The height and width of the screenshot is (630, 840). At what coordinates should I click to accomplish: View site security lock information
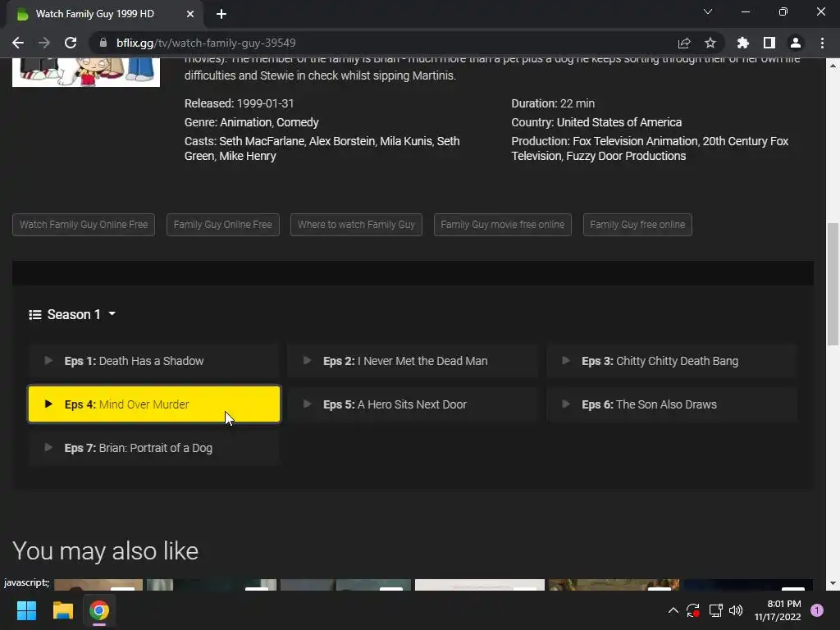(103, 43)
